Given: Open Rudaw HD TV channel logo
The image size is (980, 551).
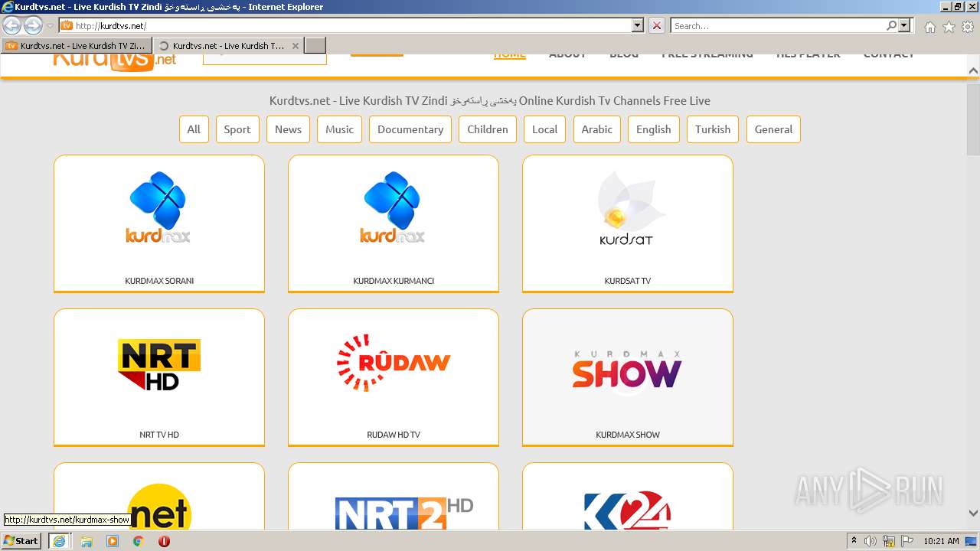Looking at the screenshot, I should [x=394, y=362].
